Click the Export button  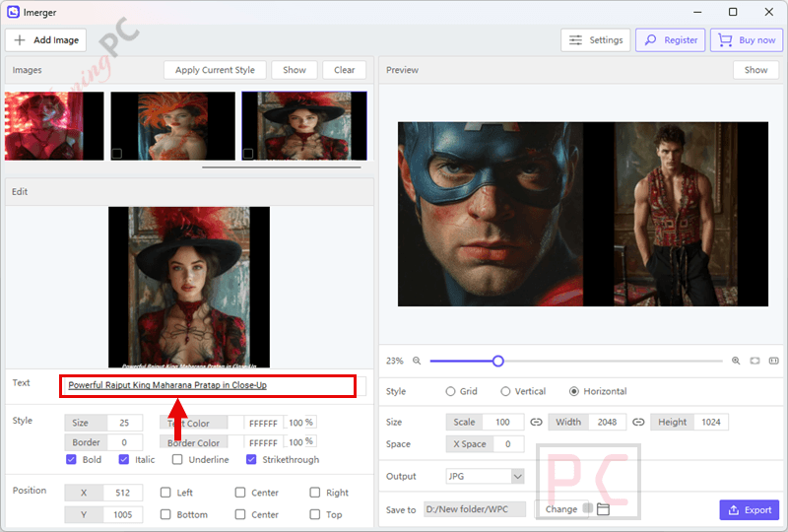point(750,510)
